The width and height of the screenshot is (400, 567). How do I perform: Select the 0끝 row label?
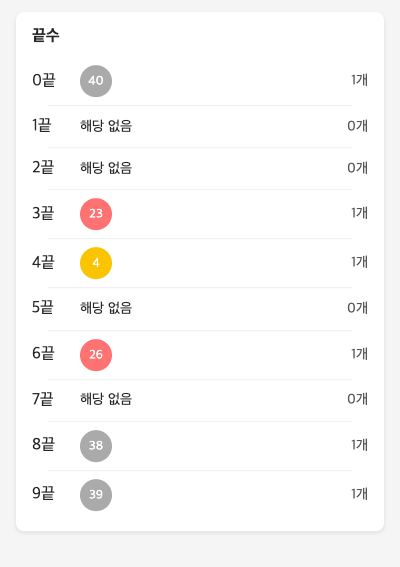44,80
